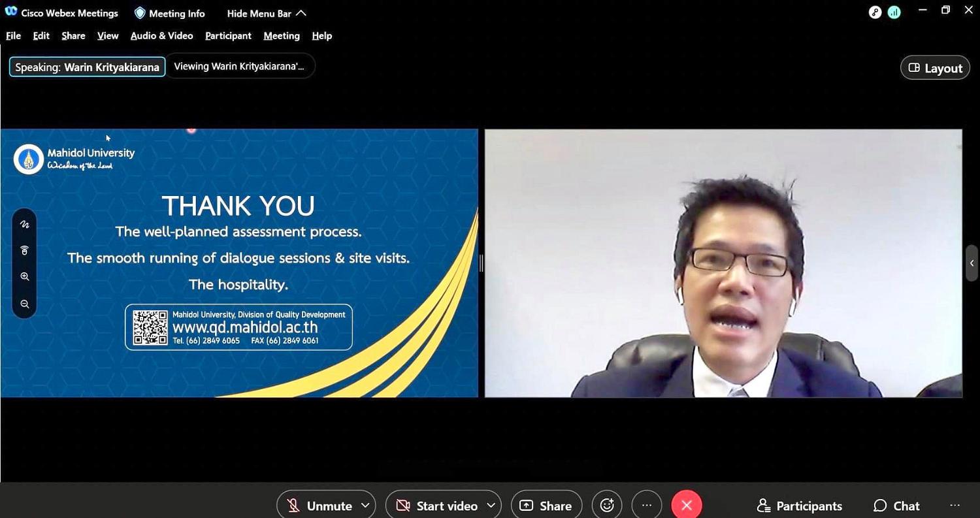Viewport: 980px width, 518px height.
Task: Click the teal signal statistics icon in title bar
Action: [x=894, y=12]
